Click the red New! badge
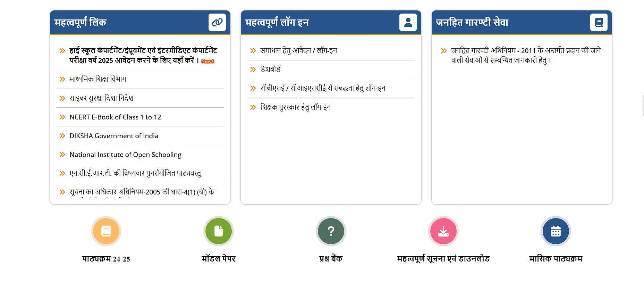644x282 pixels. click(x=207, y=61)
